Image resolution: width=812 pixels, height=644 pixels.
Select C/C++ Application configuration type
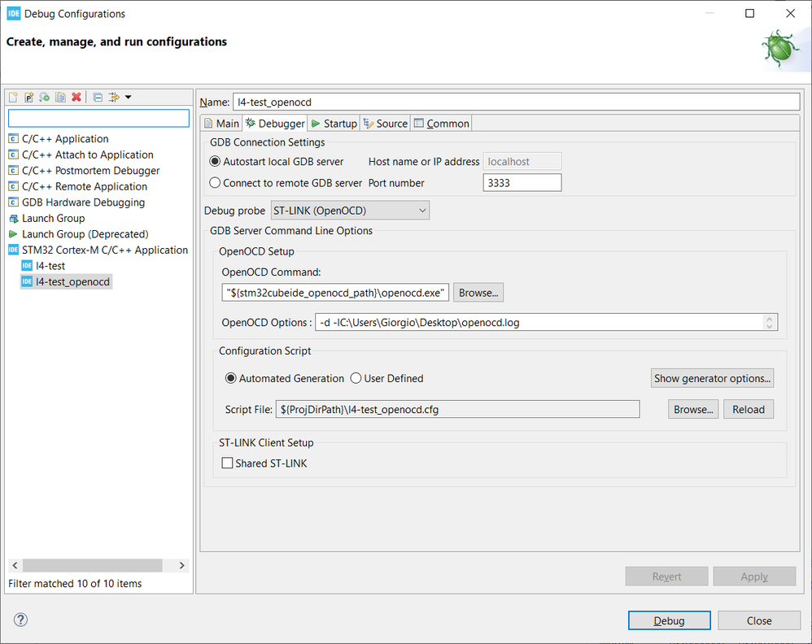(x=59, y=139)
